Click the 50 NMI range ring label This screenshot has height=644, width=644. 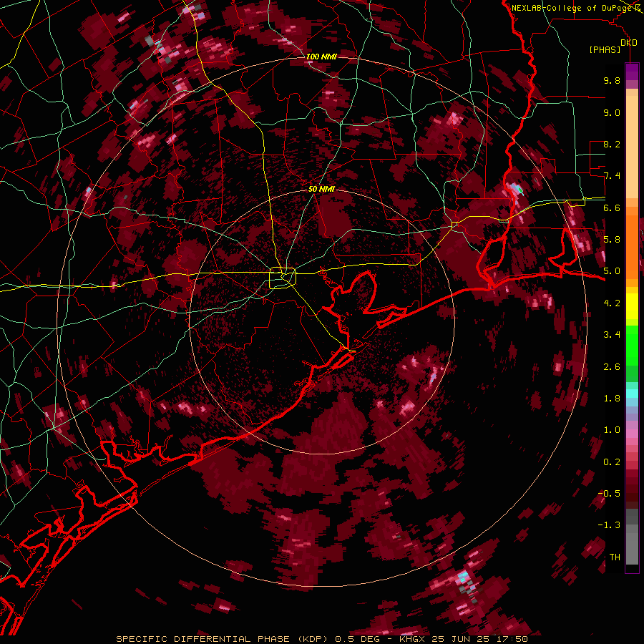click(x=321, y=189)
